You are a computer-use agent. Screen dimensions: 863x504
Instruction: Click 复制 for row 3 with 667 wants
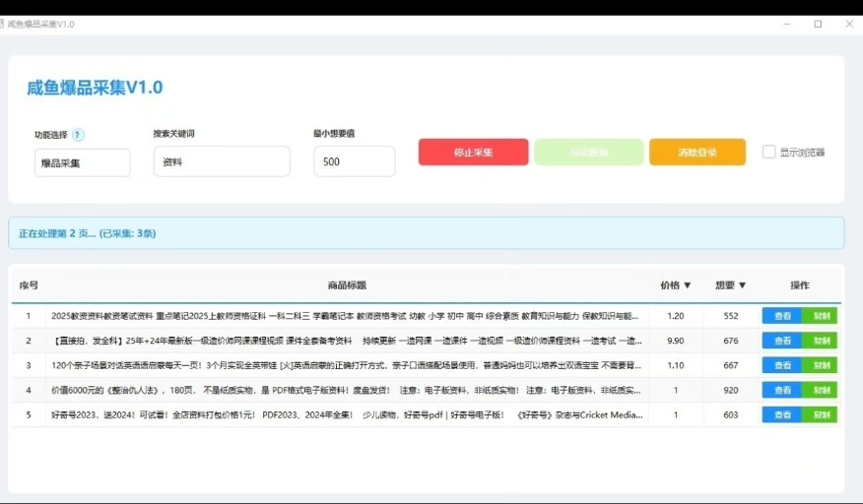820,365
